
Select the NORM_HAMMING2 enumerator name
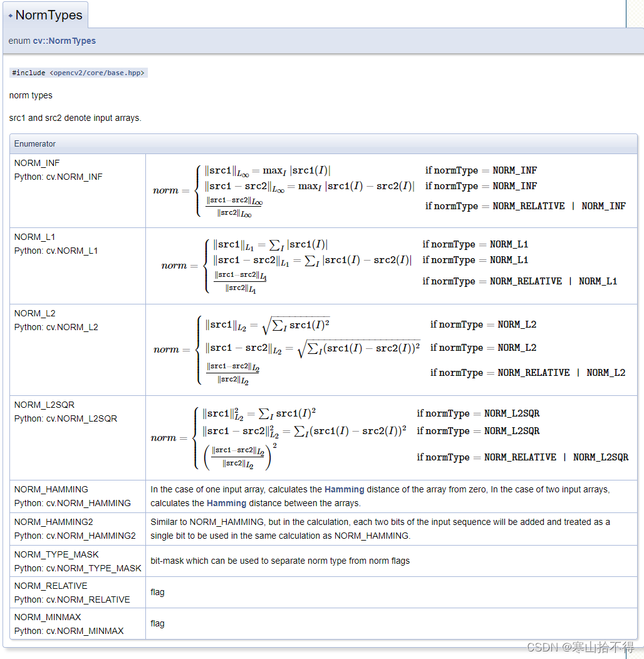pos(54,522)
